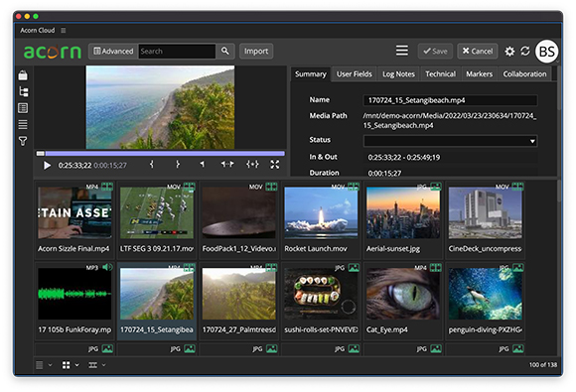Click the 0:25:33;22 player timecode

tap(74, 165)
